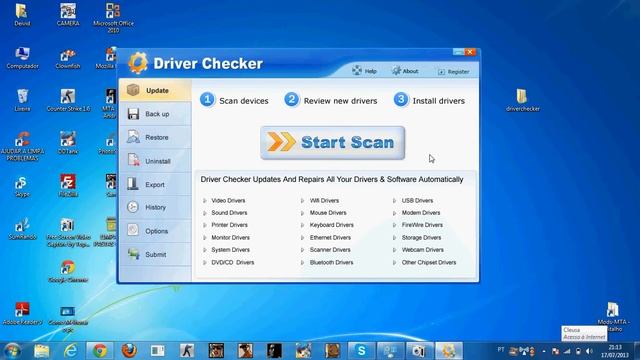Switch to the Restore section
This screenshot has height=360, width=640.
(155, 138)
